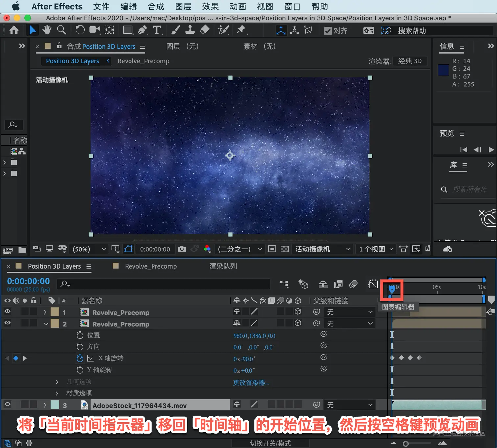Open the Graph Editor button in timeline
This screenshot has width=497, height=448.
point(373,284)
